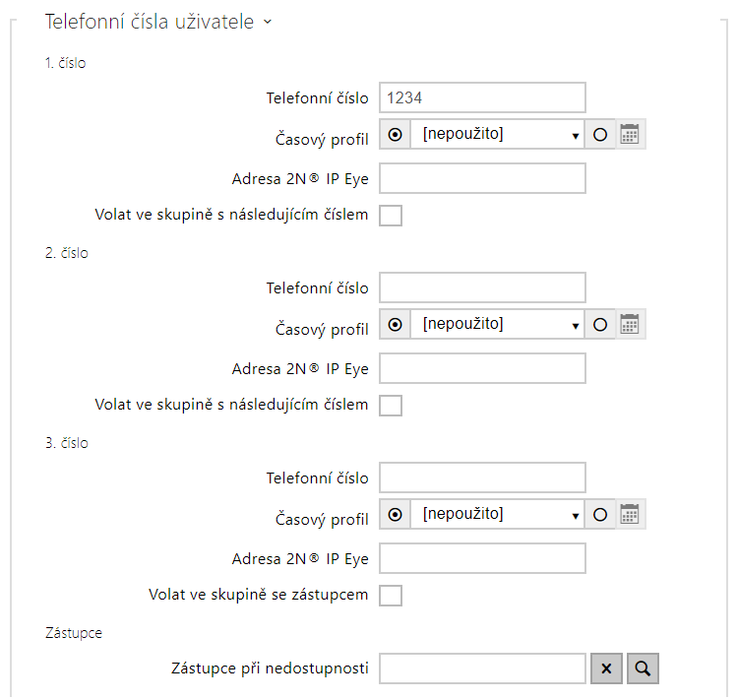Select predefined profile radio for 3. číslo

click(x=395, y=514)
